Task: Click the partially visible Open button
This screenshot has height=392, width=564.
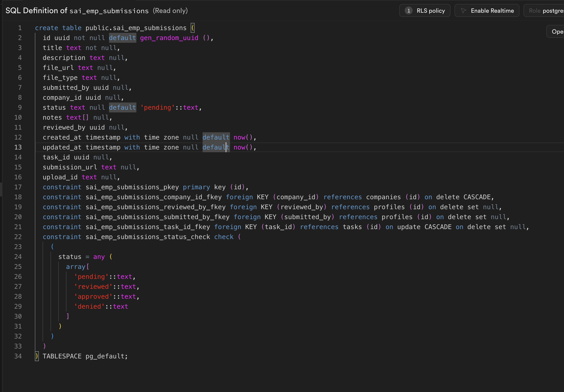Action: (557, 32)
